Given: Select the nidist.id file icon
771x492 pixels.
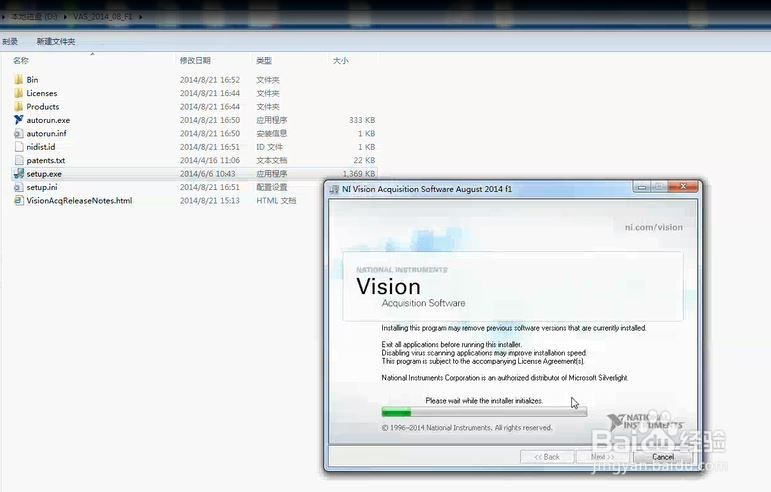Looking at the screenshot, I should pyautogui.click(x=19, y=146).
